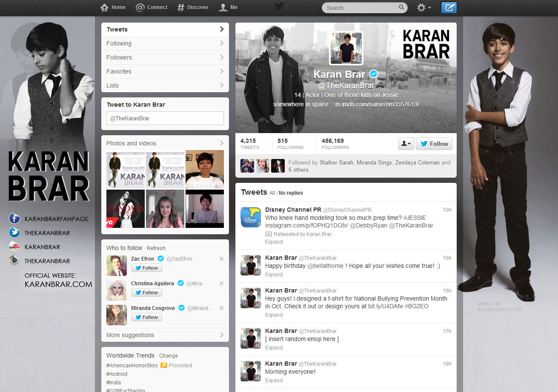The image size is (558, 392).
Task: Click the Discover hashtag icon
Action: [181, 7]
